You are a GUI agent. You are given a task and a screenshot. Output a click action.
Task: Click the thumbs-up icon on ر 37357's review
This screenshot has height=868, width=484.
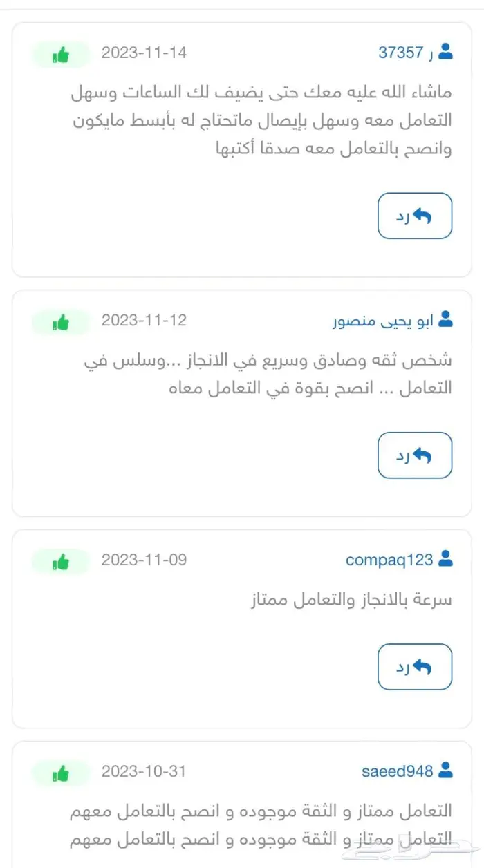59,55
